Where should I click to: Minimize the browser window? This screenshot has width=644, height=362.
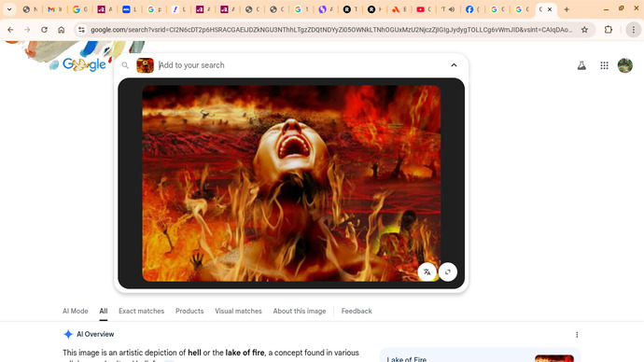coord(606,9)
